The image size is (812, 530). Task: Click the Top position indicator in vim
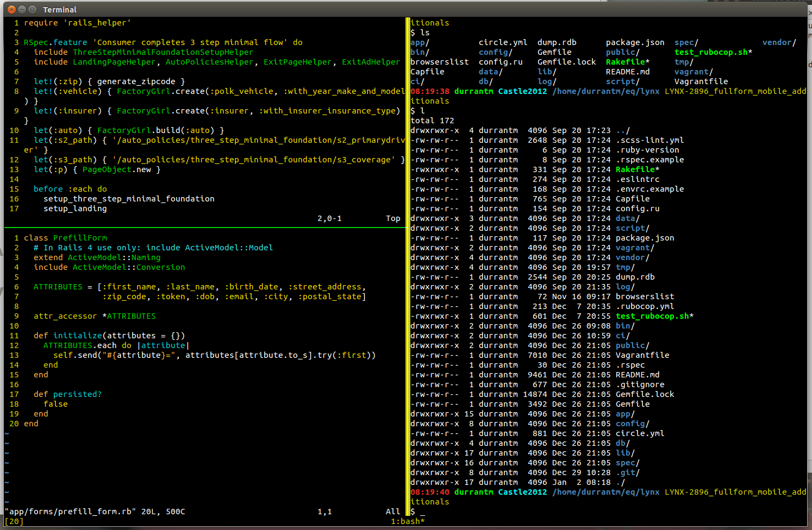393,218
